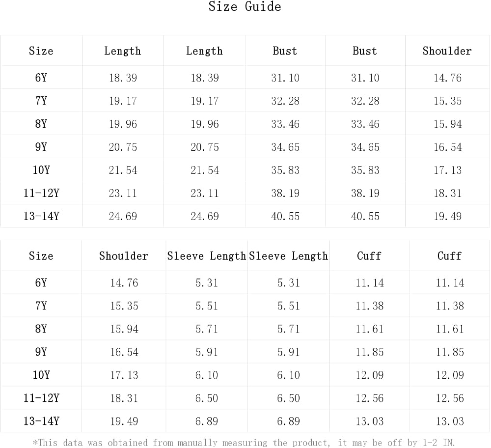Select the 10Y label in bottom table
Image resolution: width=491 pixels, height=448 pixels.
(x=41, y=375)
